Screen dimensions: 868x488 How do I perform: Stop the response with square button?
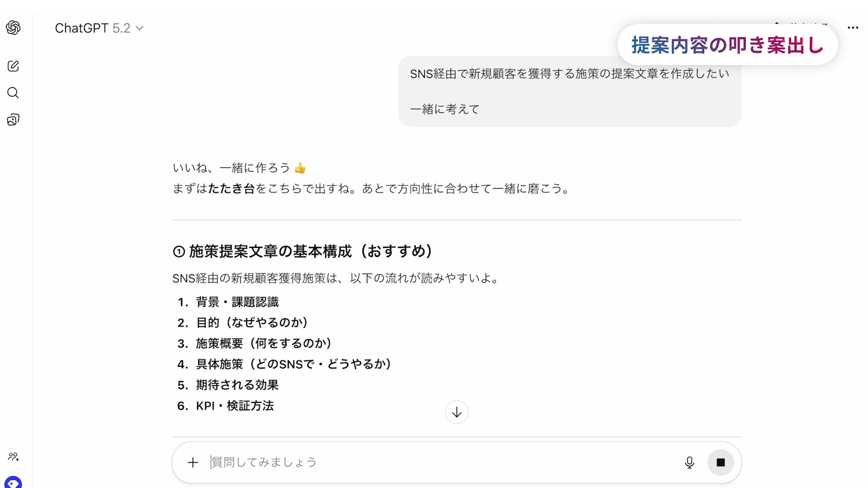pyautogui.click(x=720, y=462)
